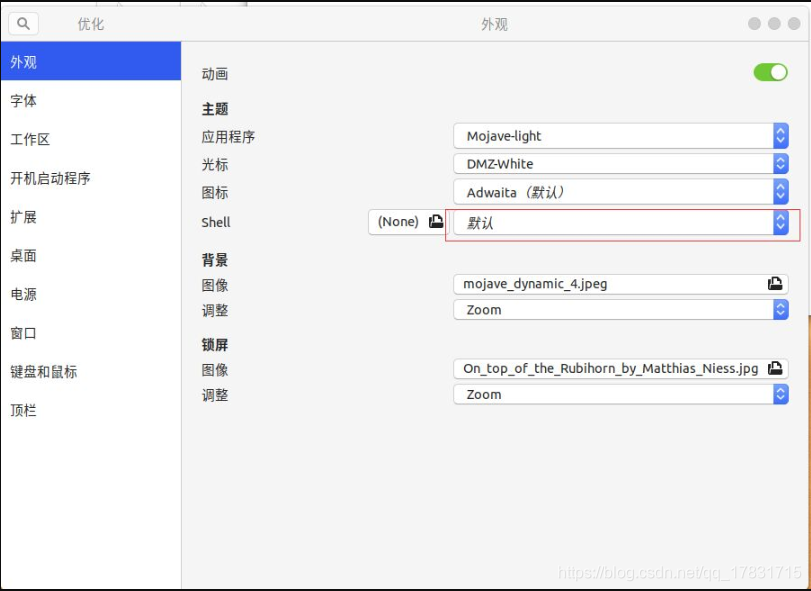Click the 应用程序 label
This screenshot has height=591, width=811.
click(228, 137)
